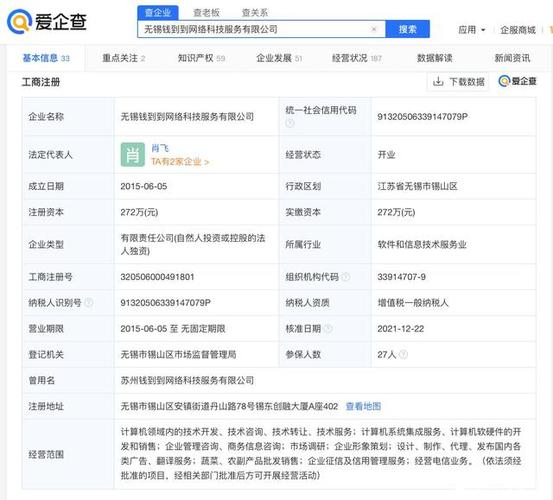
Task: Click the 实缴资本 value 272万(元)
Action: 396,212
